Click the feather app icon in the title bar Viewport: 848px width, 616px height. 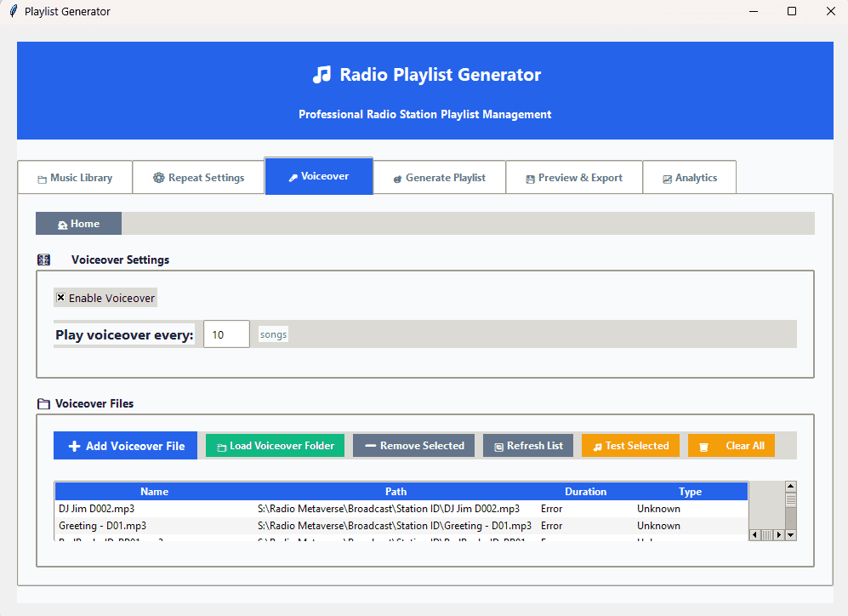tap(12, 11)
